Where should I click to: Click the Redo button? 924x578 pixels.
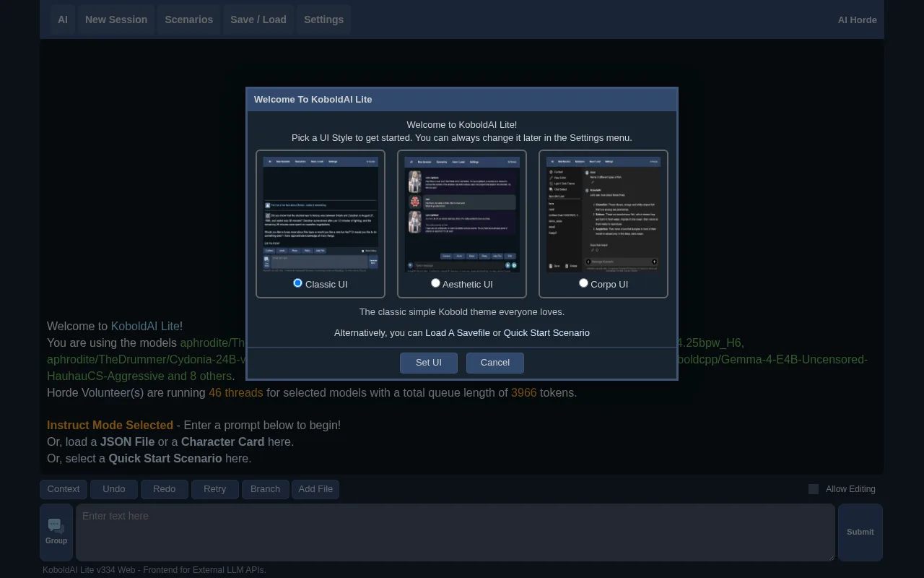tap(165, 489)
